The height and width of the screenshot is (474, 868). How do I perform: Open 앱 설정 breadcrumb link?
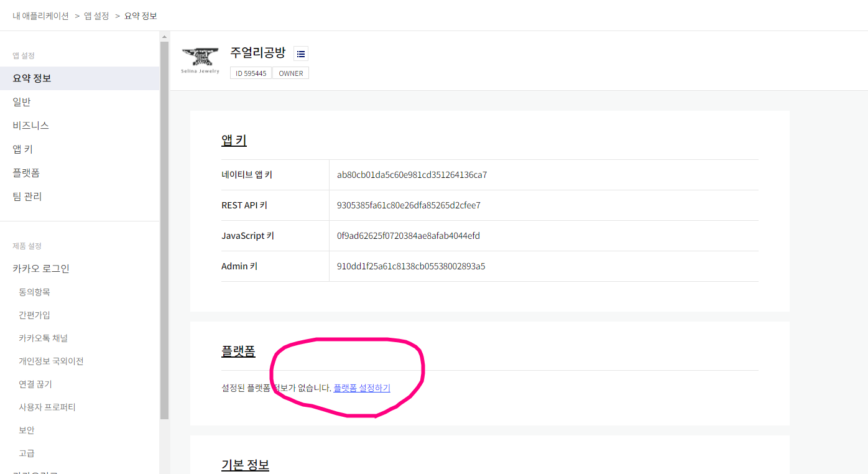click(x=96, y=16)
